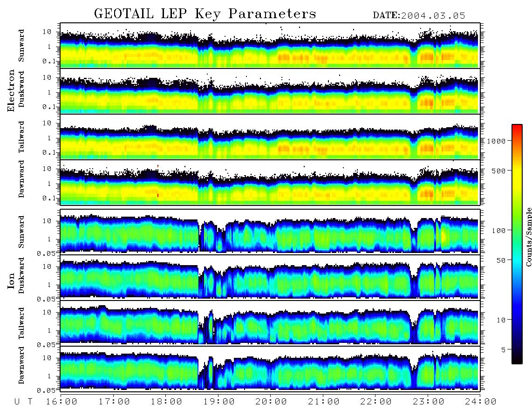
Task: Click the Electron Tailward spectrogram panel
Action: pyautogui.click(x=270, y=137)
